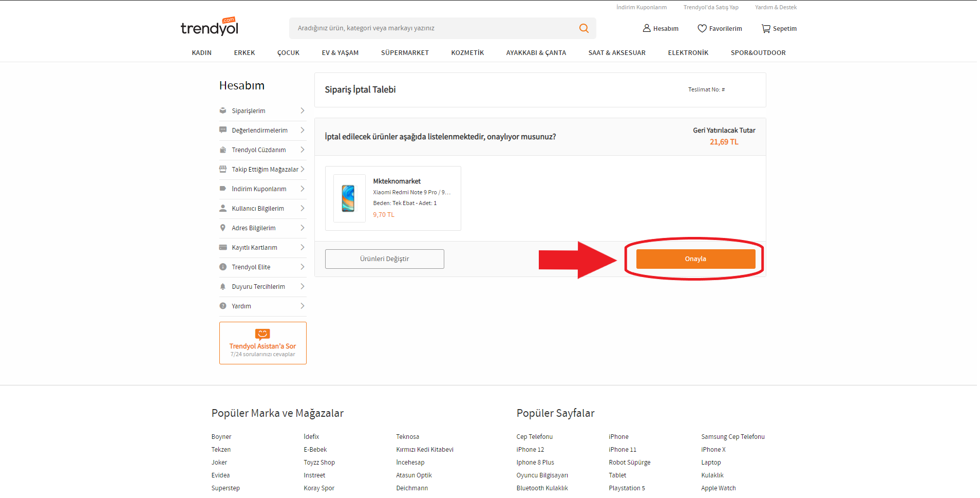The image size is (980, 498).
Task: Focus the product search input field
Action: pos(431,28)
